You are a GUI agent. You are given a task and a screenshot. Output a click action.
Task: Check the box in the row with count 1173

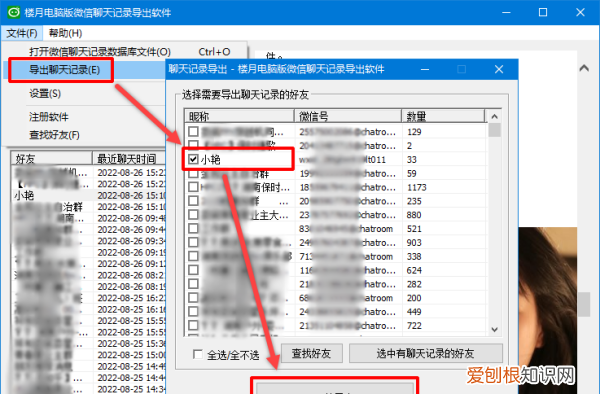(193, 187)
